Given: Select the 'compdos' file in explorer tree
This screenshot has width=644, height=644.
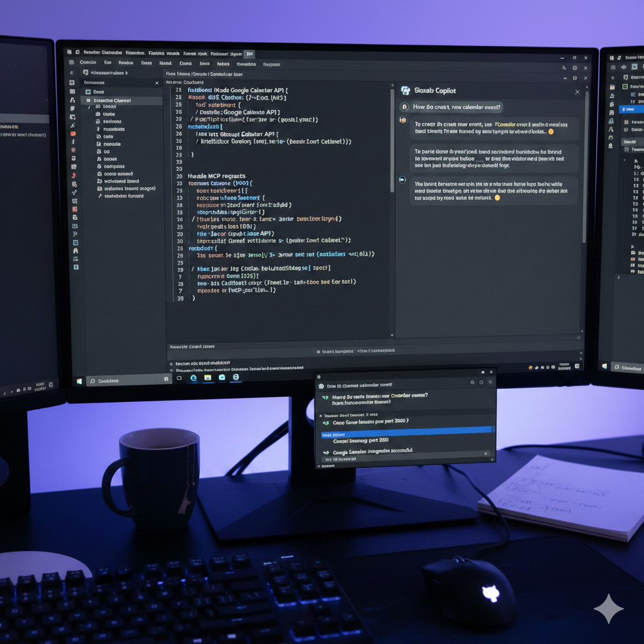Looking at the screenshot, I should 114,167.
